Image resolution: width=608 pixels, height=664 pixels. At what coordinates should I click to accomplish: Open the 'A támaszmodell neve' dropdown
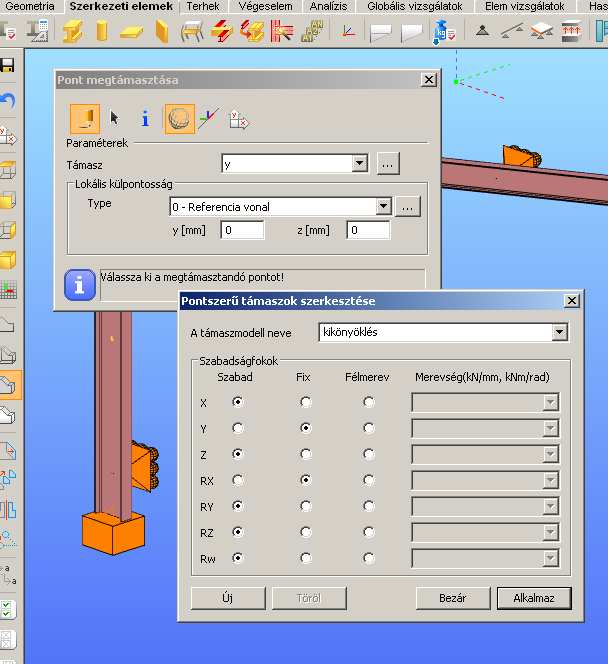(559, 332)
